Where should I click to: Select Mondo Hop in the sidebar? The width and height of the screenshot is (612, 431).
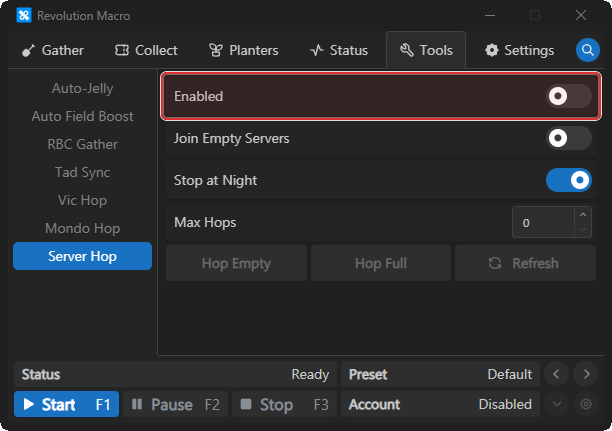pos(82,228)
